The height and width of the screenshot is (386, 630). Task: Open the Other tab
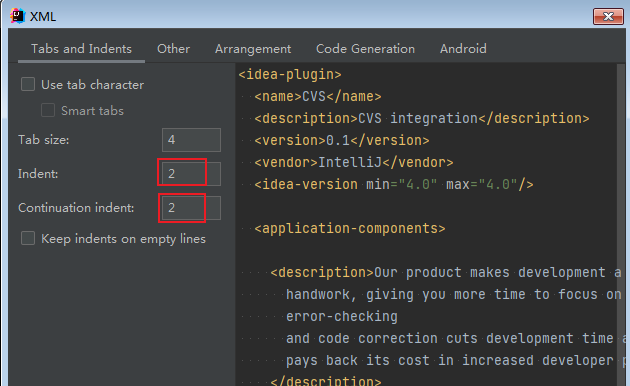coord(173,49)
